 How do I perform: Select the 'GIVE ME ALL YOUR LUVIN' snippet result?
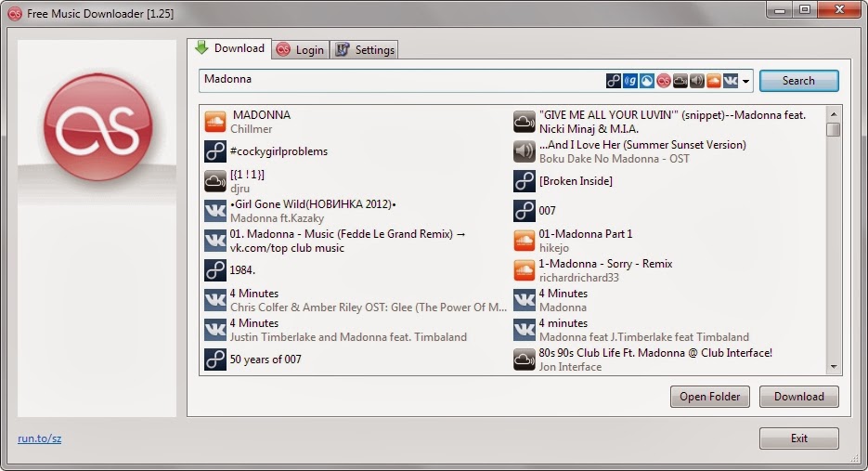tap(672, 122)
